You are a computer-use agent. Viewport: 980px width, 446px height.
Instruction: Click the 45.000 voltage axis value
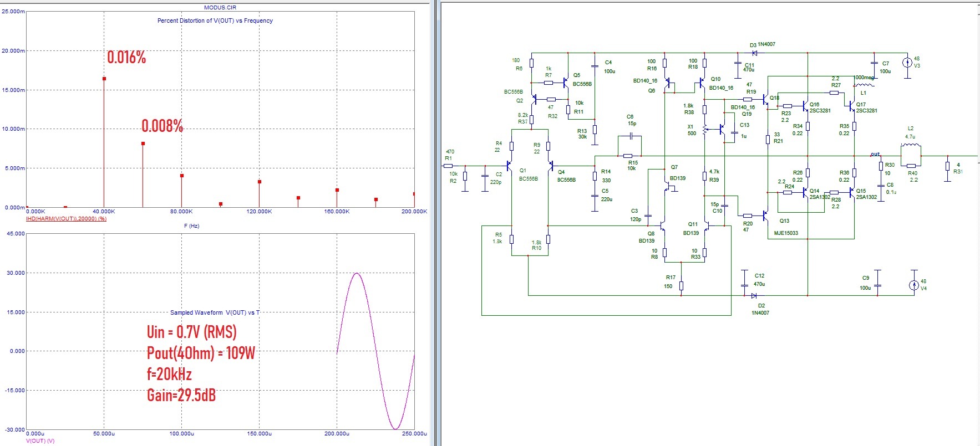15,234
